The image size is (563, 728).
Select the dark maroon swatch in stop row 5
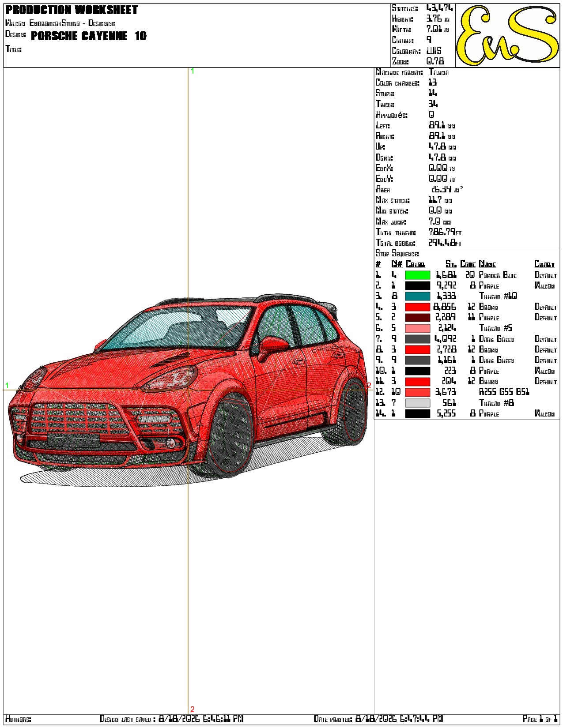(417, 318)
